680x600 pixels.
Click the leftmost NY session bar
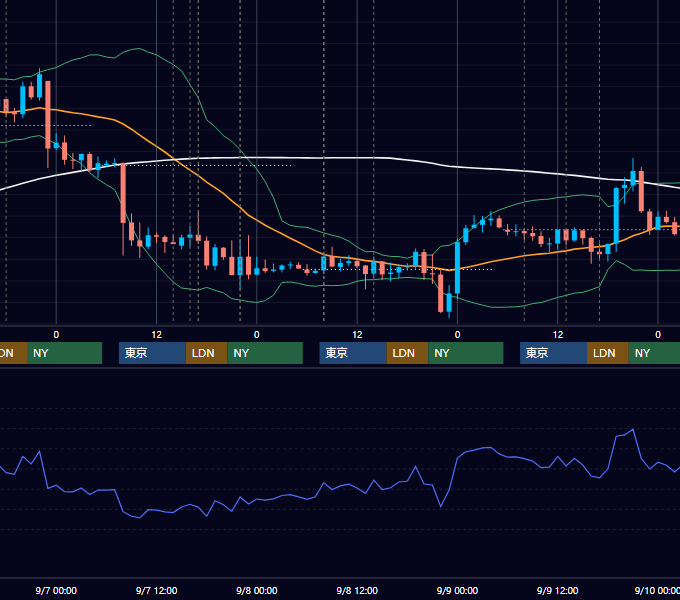tap(64, 353)
